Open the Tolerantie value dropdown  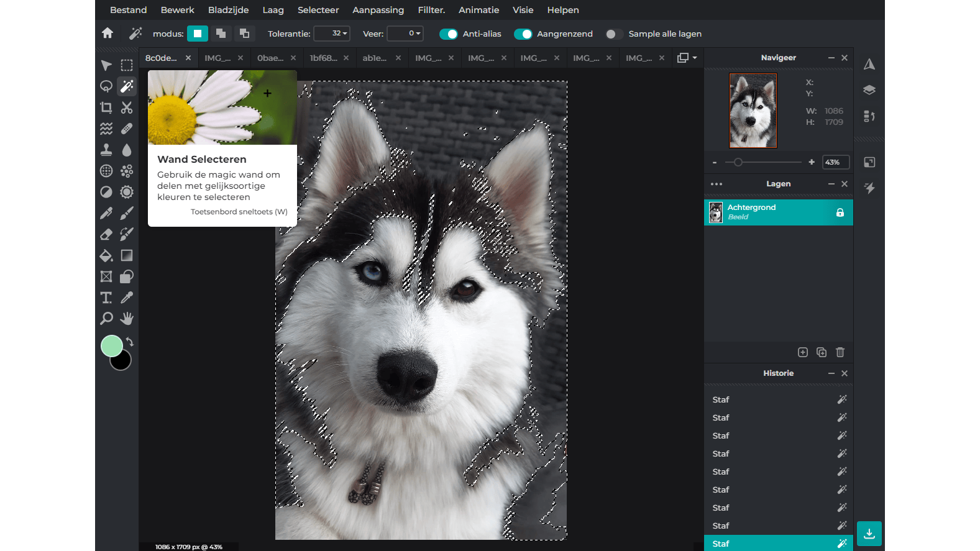[x=332, y=34]
